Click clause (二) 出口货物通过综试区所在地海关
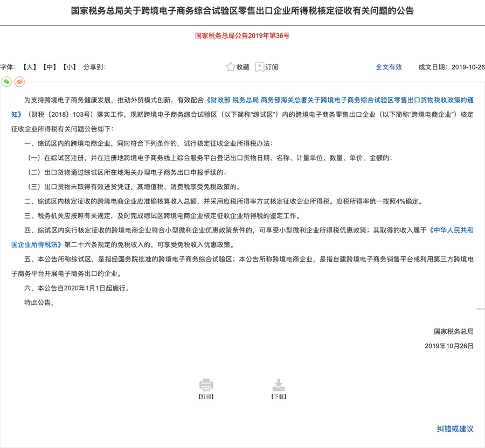 coord(127,172)
